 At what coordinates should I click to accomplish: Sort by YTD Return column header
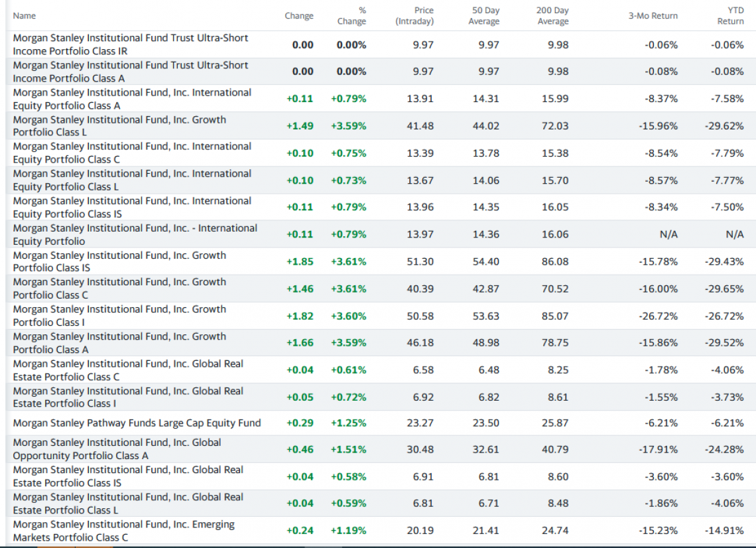point(730,16)
